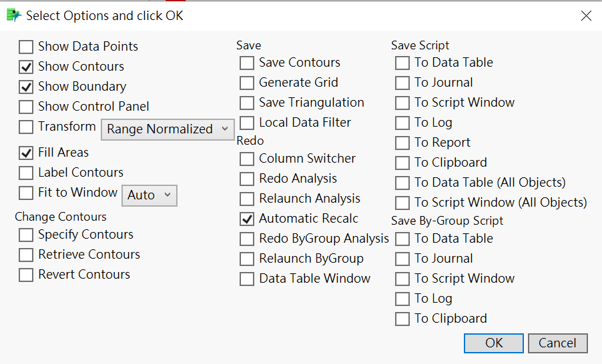
Task: Click the JMP app icon in title bar
Action: coord(13,15)
